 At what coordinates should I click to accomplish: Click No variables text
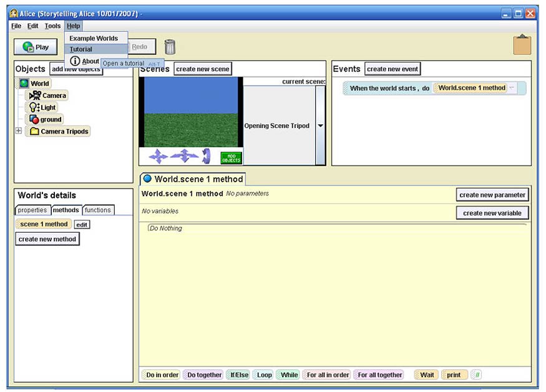tap(160, 211)
